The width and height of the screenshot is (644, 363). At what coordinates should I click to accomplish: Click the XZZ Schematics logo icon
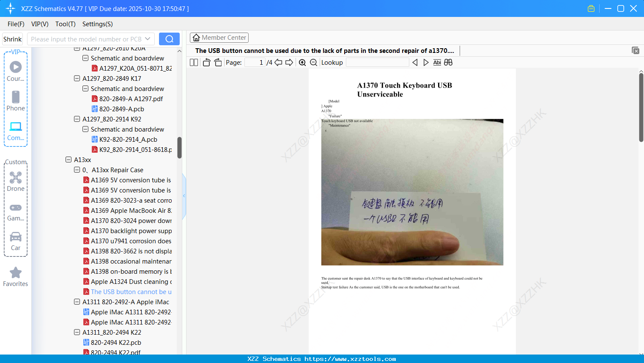click(11, 8)
